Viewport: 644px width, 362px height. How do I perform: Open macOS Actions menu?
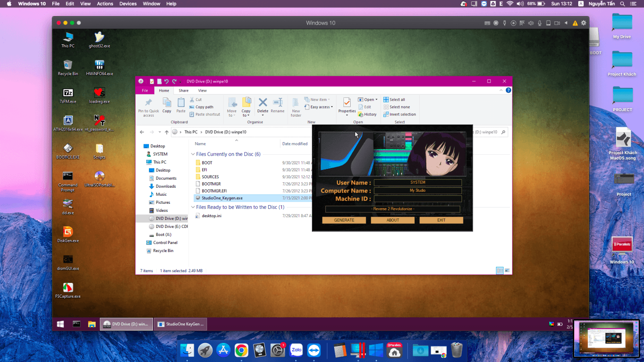pos(105,4)
